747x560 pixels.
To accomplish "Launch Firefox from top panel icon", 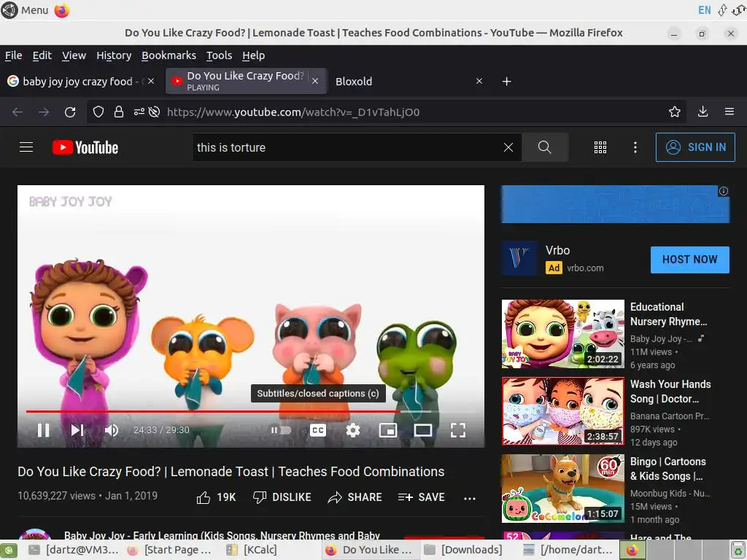I will pyautogui.click(x=62, y=10).
